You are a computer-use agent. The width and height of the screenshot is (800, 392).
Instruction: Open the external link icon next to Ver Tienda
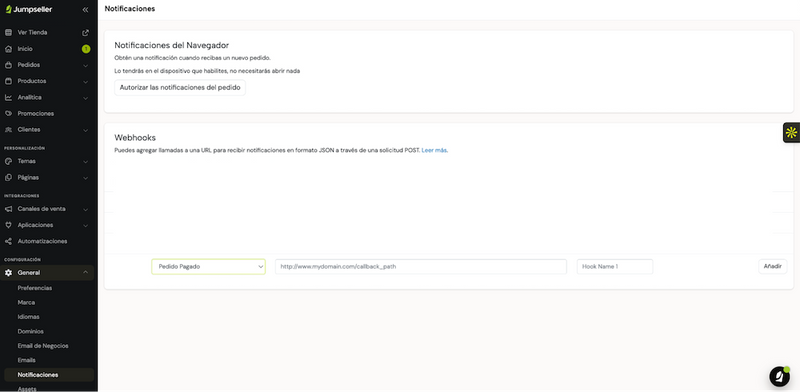click(85, 33)
